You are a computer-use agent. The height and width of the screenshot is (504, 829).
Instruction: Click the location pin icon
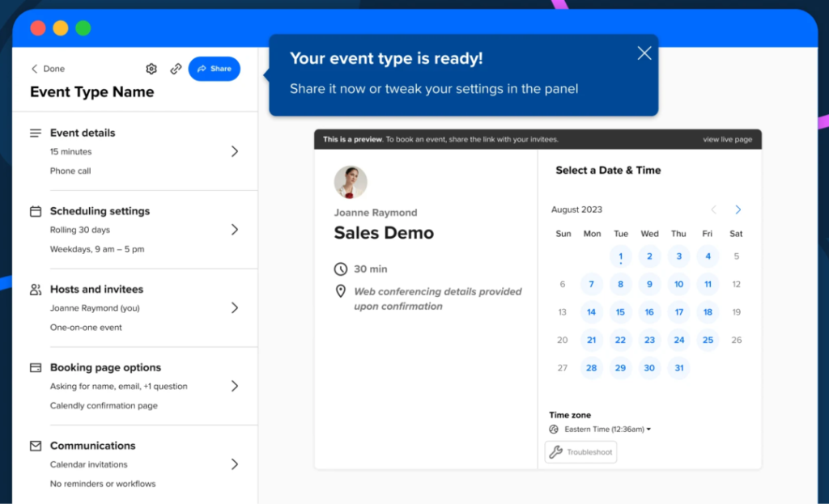(x=341, y=291)
